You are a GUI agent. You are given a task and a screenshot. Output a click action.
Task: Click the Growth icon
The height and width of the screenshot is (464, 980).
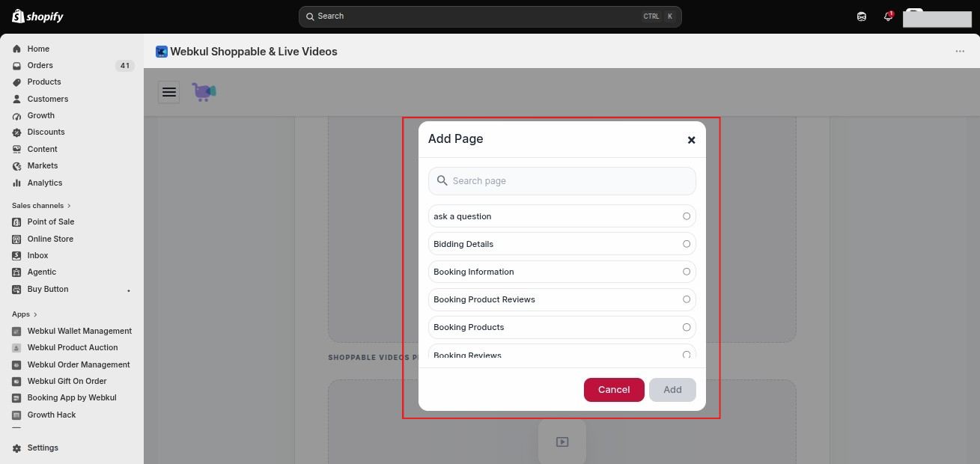click(17, 116)
